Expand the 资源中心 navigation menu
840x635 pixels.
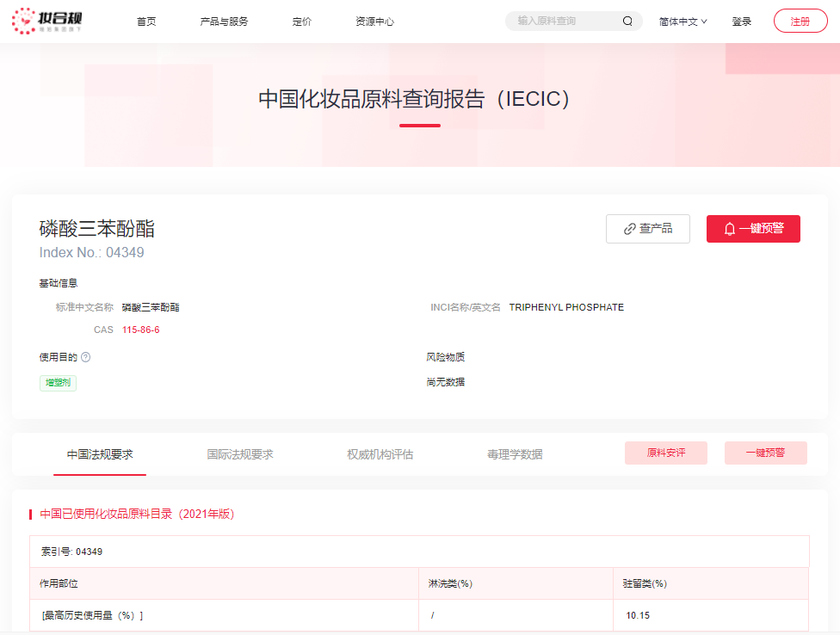(375, 21)
